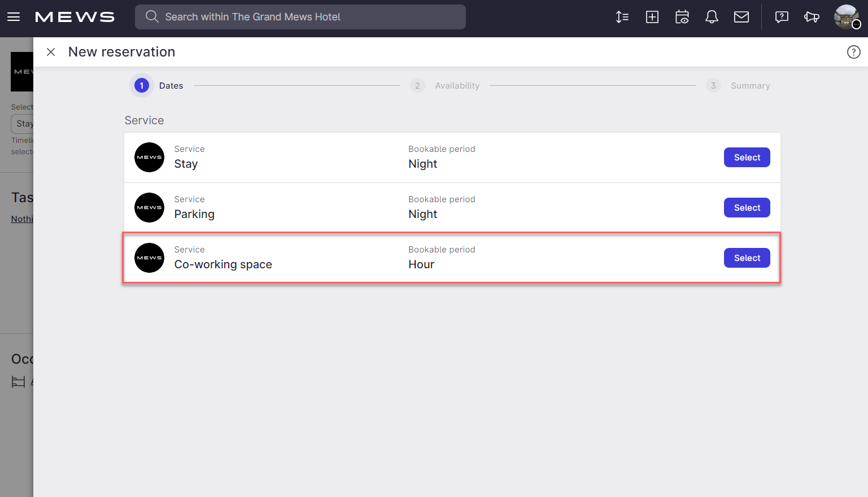Click the Mews logo in the Parking row
Image resolution: width=868 pixels, height=497 pixels.
point(150,208)
